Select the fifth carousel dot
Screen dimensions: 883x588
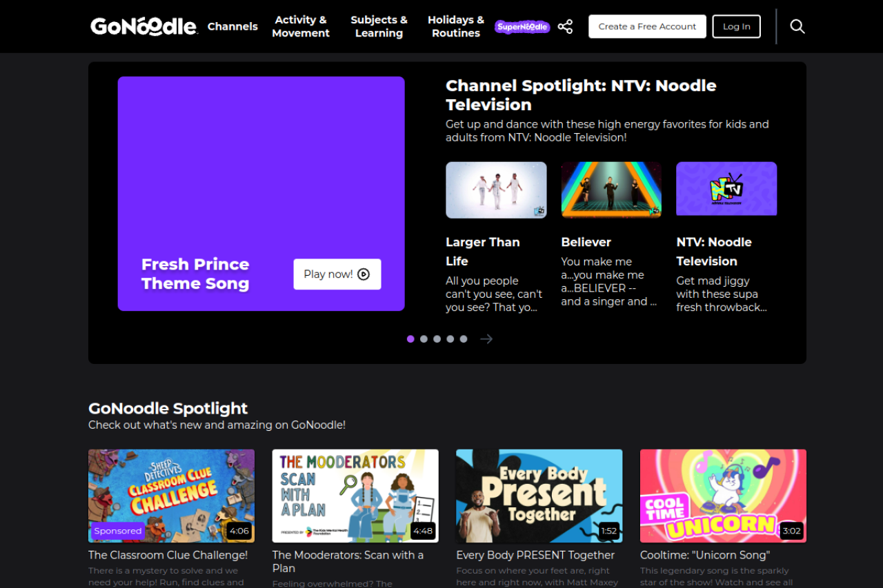point(464,339)
